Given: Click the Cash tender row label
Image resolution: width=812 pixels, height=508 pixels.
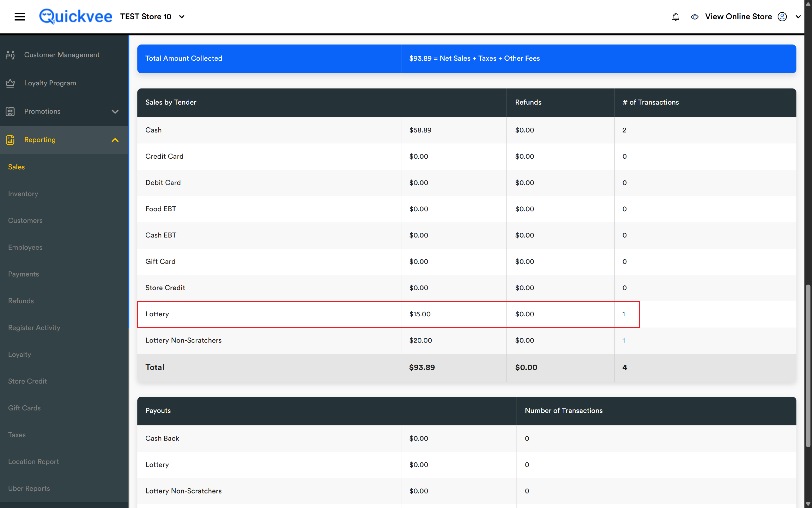Looking at the screenshot, I should [x=153, y=130].
